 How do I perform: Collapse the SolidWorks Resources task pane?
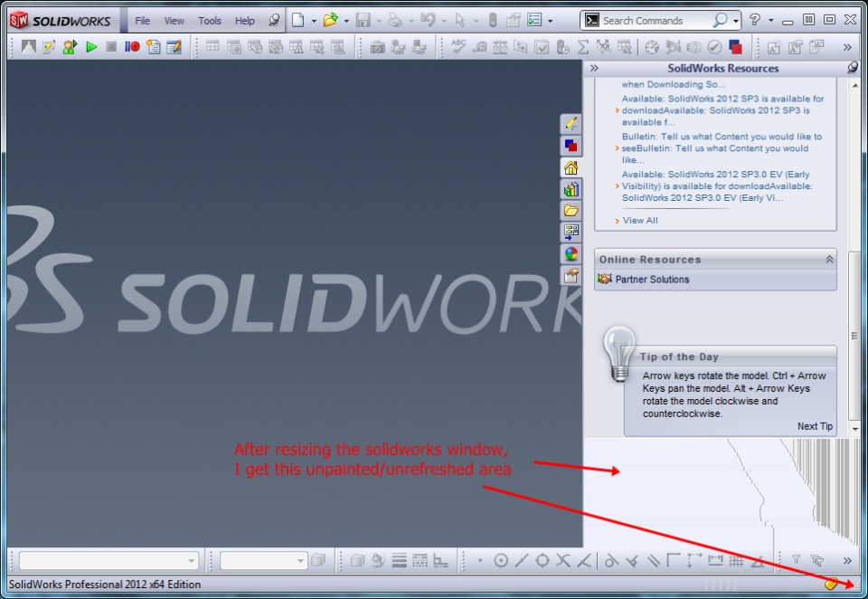pyautogui.click(x=594, y=68)
